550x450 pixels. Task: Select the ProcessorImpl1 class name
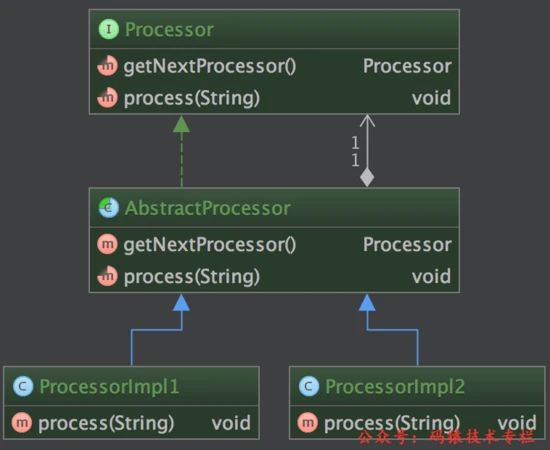click(x=109, y=387)
